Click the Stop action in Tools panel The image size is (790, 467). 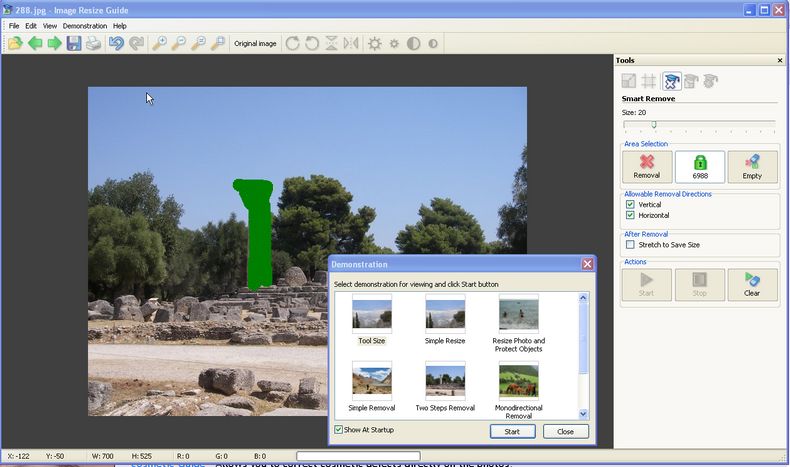tap(700, 285)
